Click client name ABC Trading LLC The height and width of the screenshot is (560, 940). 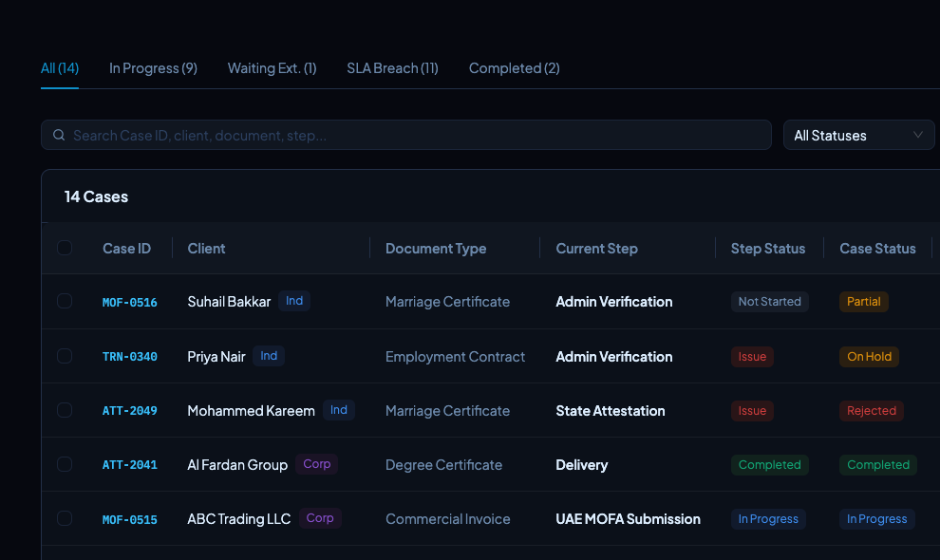click(239, 518)
